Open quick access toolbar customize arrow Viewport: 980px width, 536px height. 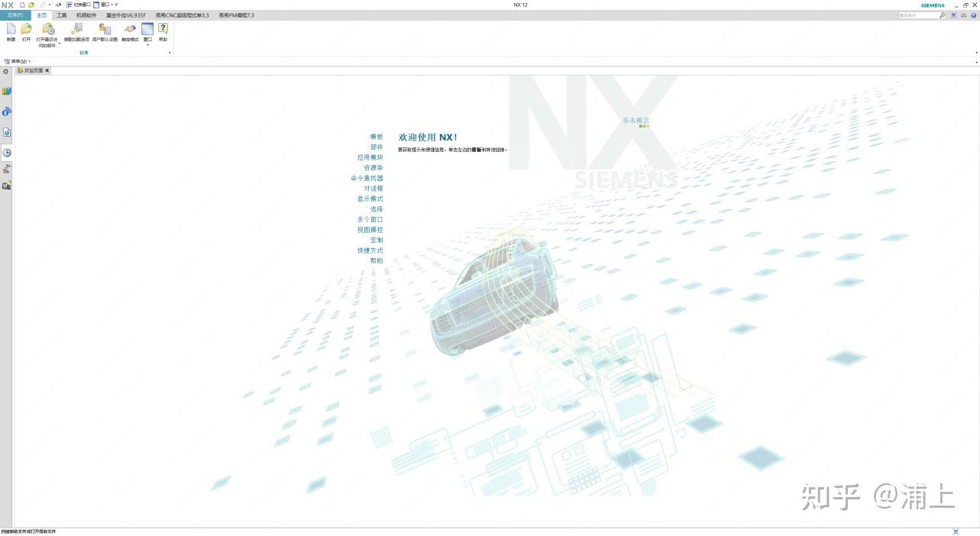pos(116,5)
